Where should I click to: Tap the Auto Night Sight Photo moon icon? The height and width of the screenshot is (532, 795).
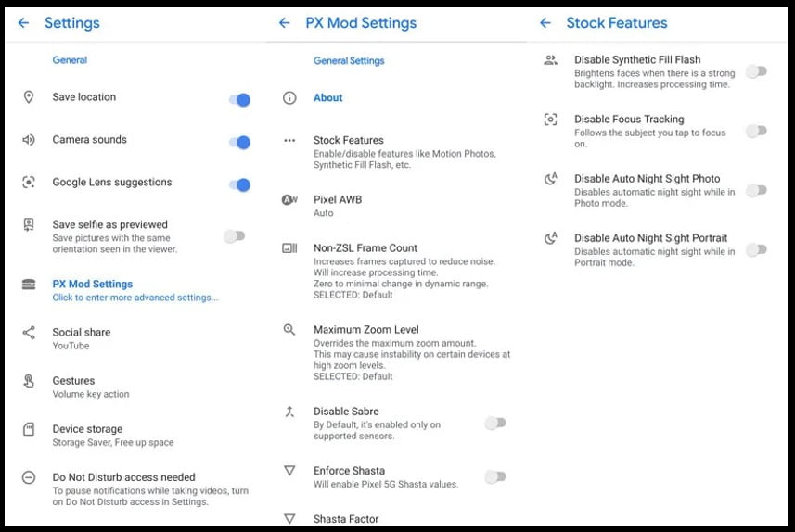(551, 178)
